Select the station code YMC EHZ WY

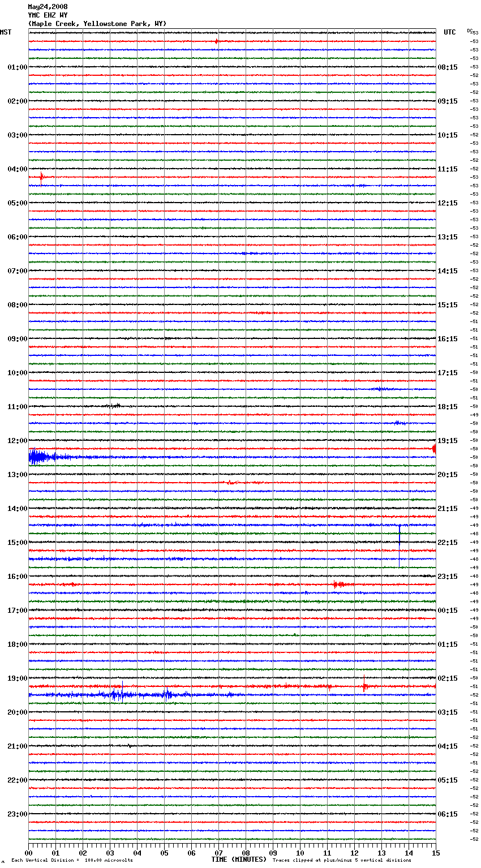click(48, 15)
